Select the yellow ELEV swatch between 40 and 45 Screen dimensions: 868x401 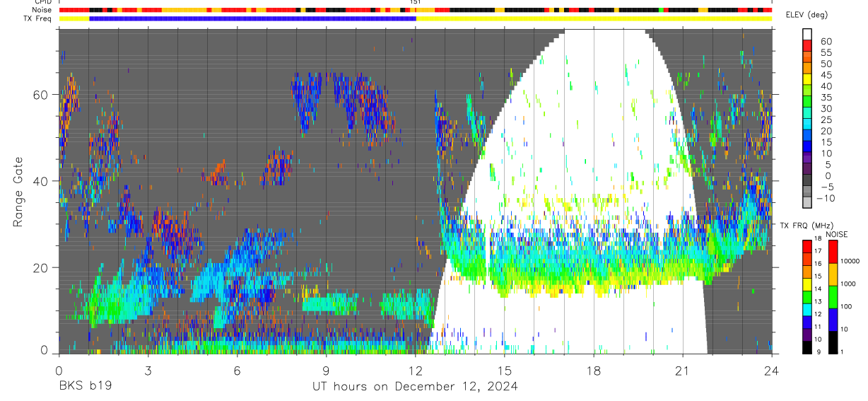808,79
